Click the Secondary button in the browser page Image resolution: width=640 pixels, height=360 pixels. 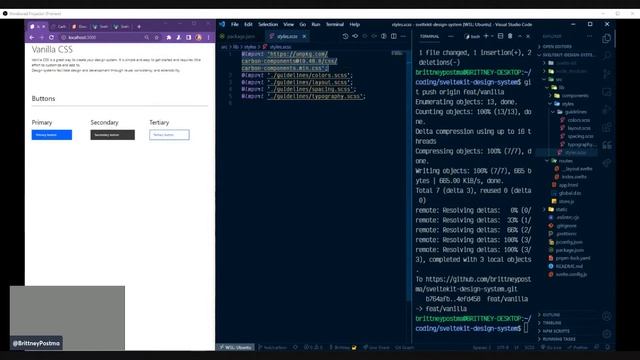coord(113,135)
